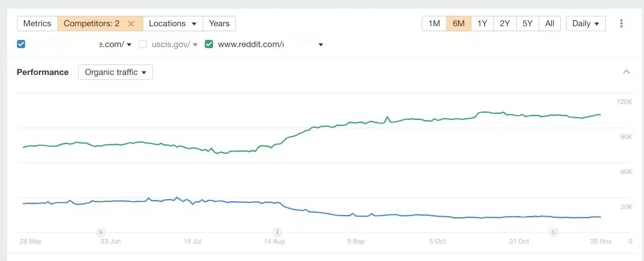
Task: Click the Years button
Action: click(219, 24)
